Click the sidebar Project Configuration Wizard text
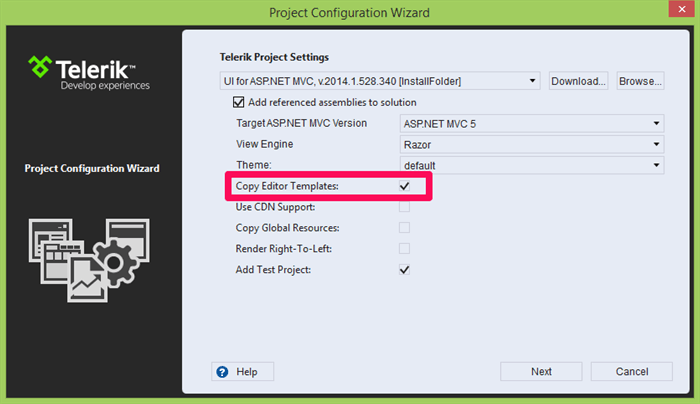 coord(92,168)
